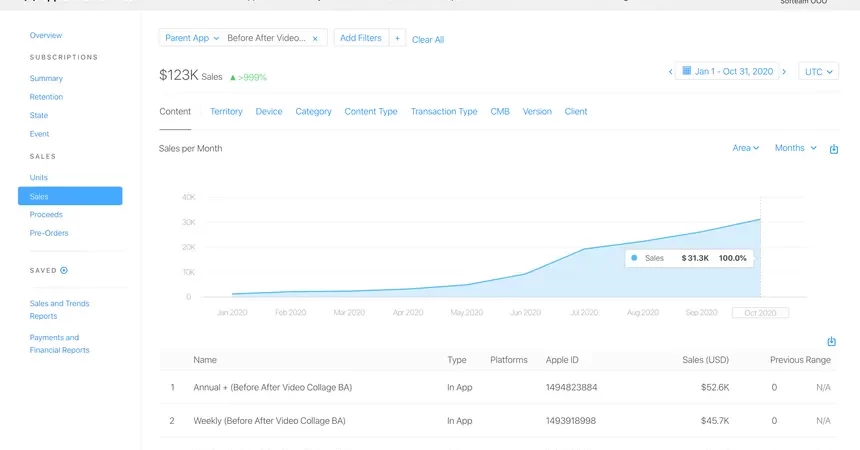The width and height of the screenshot is (860, 450).
Task: Go to previous date range arrow
Action: [670, 72]
